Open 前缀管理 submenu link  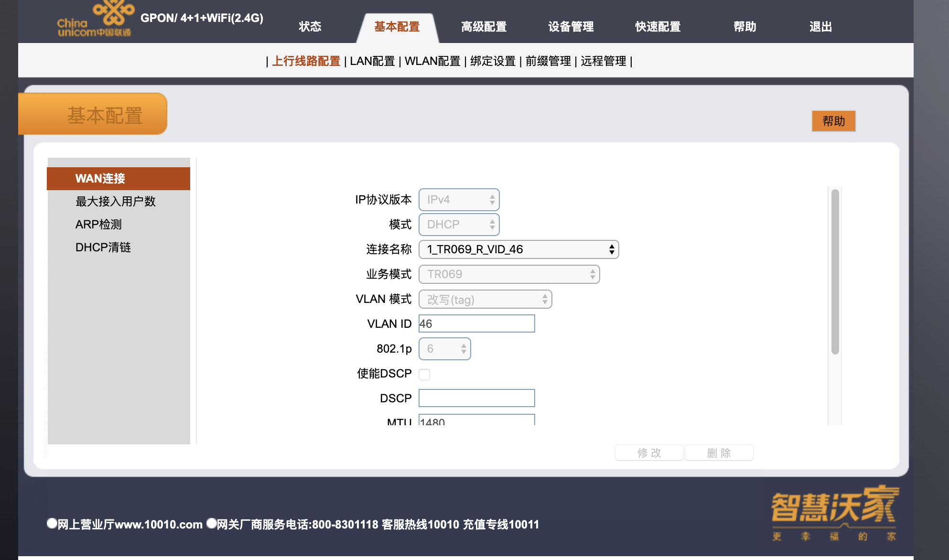[x=548, y=61]
